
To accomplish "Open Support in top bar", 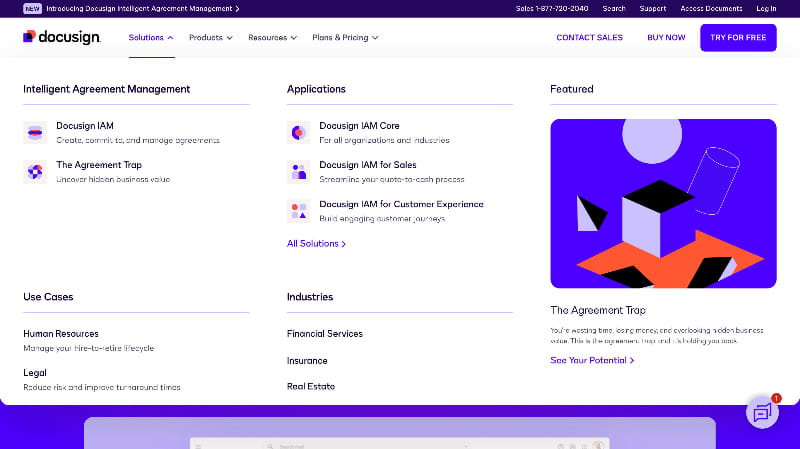I will click(653, 9).
